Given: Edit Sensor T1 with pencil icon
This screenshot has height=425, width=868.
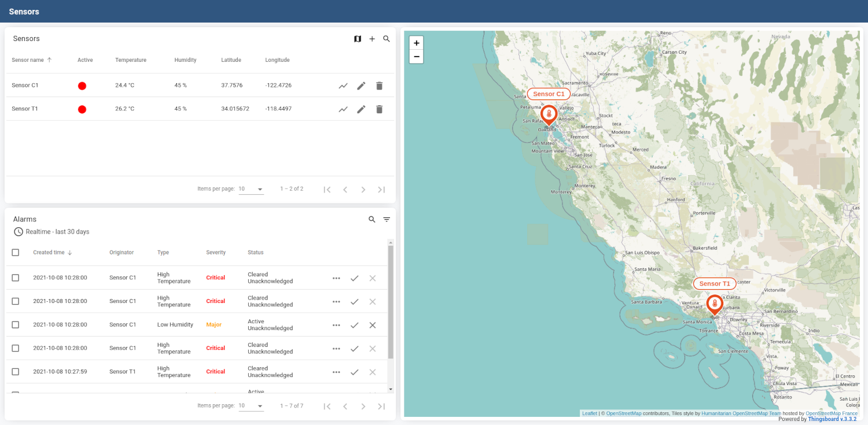Looking at the screenshot, I should point(361,109).
